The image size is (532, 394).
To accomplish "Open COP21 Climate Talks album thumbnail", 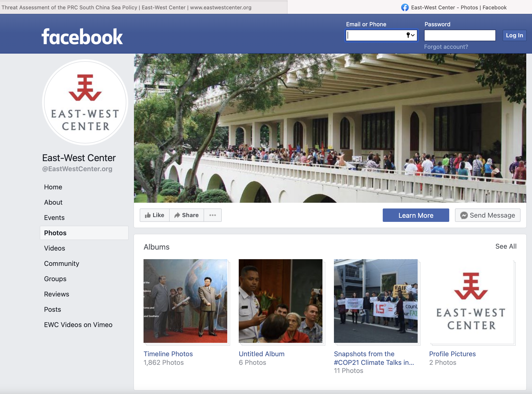I will 376,301.
